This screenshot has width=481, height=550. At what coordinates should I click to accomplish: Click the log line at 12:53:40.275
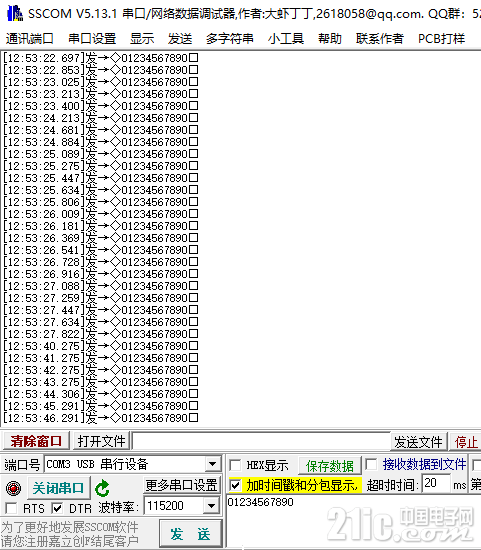(101, 346)
